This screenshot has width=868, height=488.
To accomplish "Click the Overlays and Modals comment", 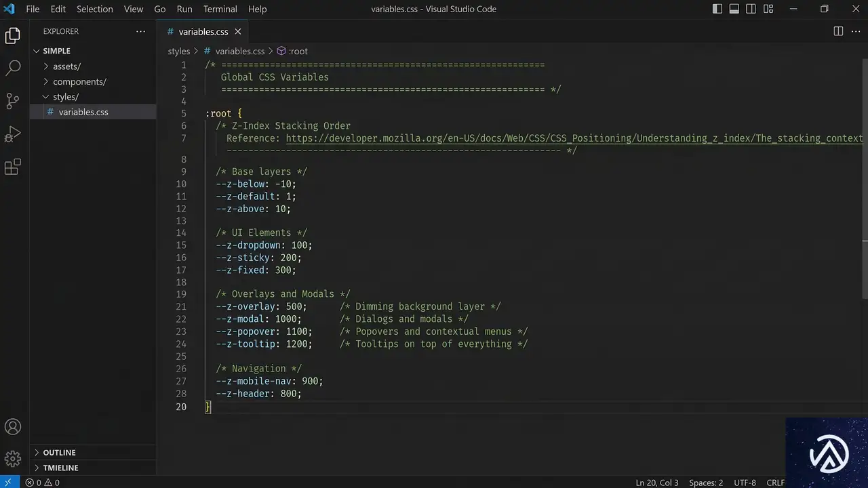I will [x=283, y=294].
